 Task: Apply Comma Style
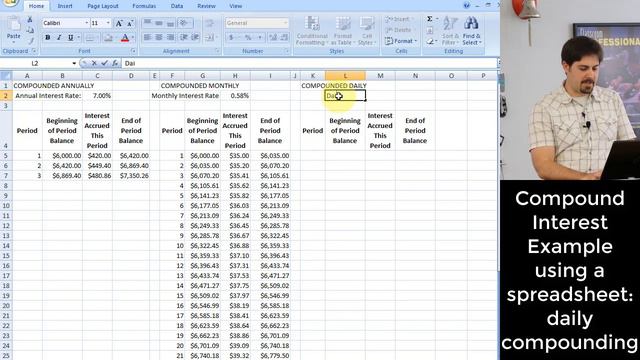260,38
